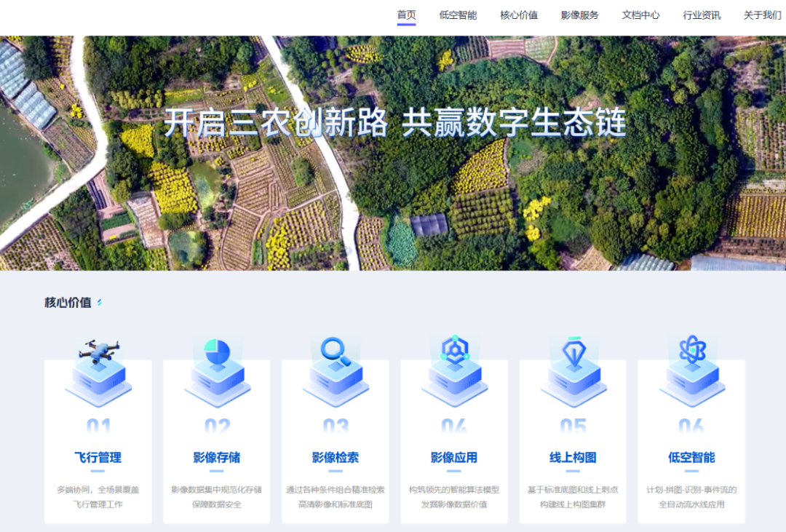Open the 低空智能 navigation menu
This screenshot has width=786, height=532.
coord(457,14)
